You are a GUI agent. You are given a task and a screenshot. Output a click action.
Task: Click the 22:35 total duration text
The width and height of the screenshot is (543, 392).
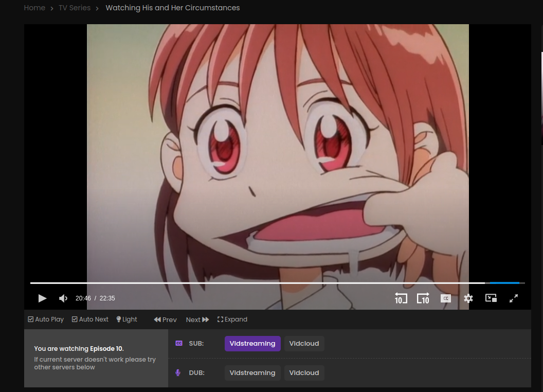tap(107, 298)
